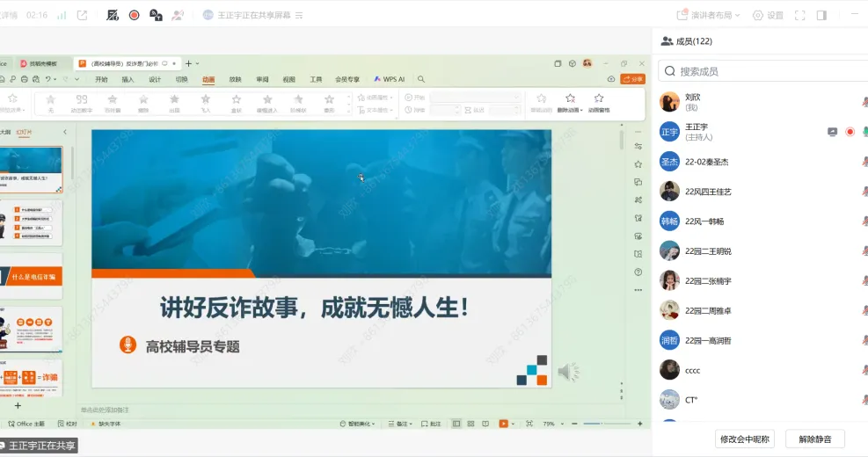
Task: Toggle the side panel icon beside fullscreen
Action: tap(821, 15)
